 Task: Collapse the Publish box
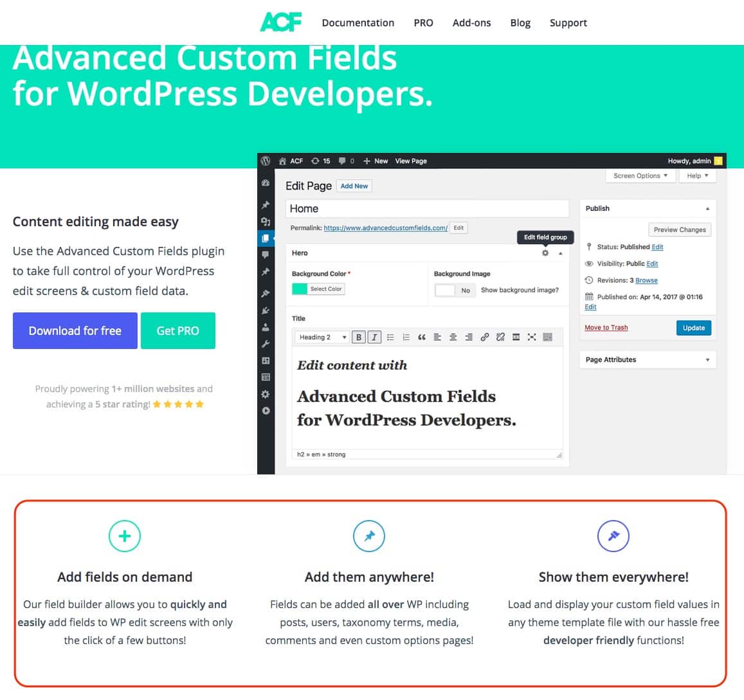(x=707, y=209)
